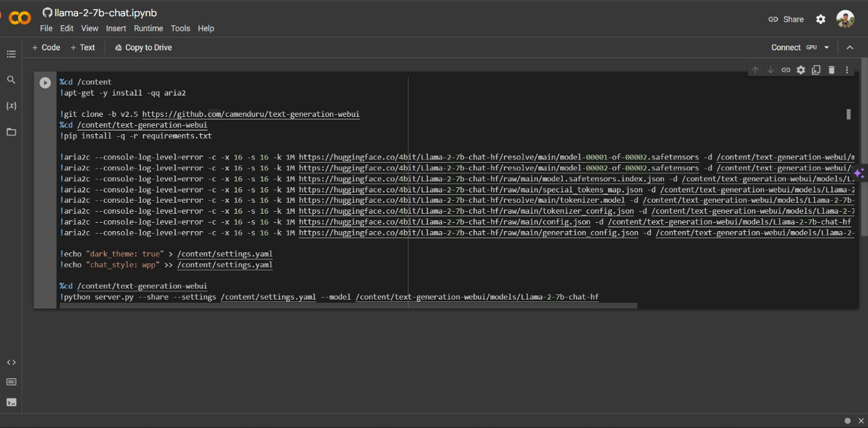Screen dimensions: 868x428
Task: Run the code cell
Action: click(45, 81)
